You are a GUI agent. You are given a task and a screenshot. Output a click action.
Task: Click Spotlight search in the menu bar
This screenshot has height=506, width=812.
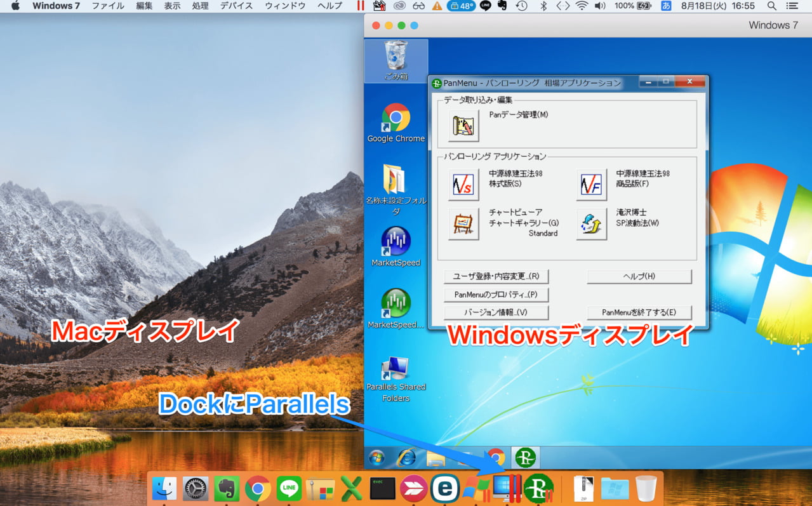(771, 6)
